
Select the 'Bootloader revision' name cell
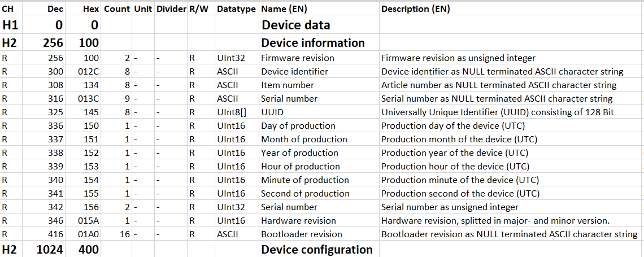[301, 234]
